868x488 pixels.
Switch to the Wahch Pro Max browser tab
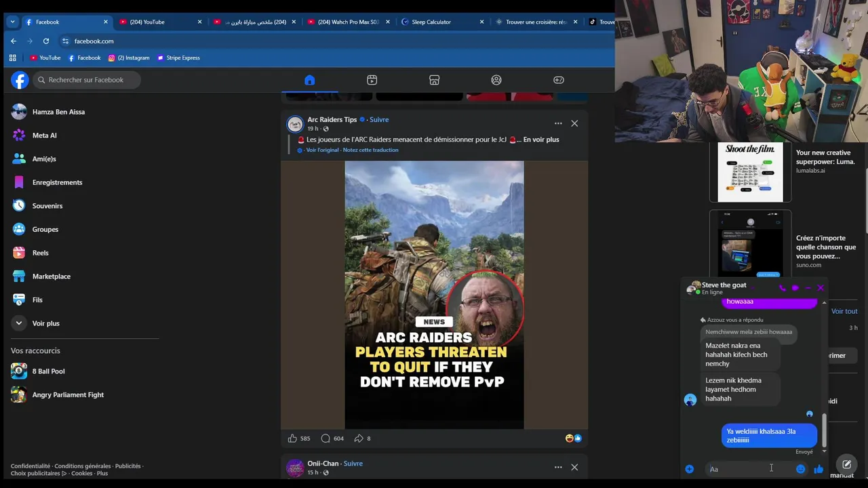click(x=349, y=22)
